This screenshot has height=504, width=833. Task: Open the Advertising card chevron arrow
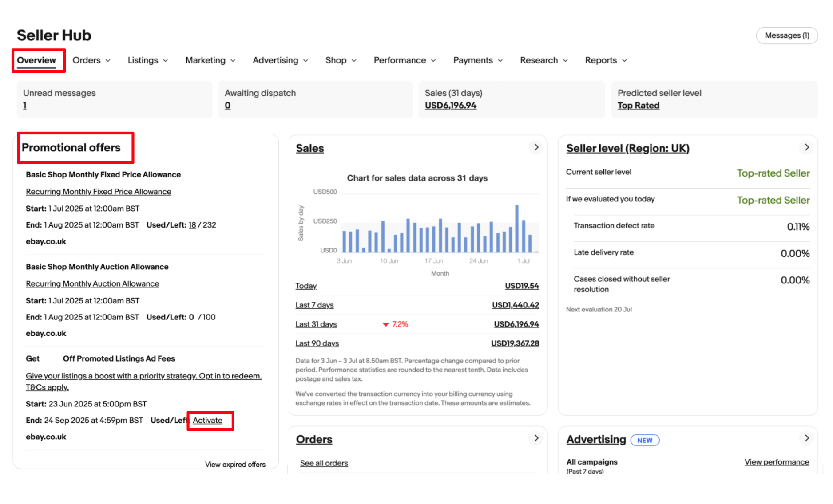click(x=806, y=438)
